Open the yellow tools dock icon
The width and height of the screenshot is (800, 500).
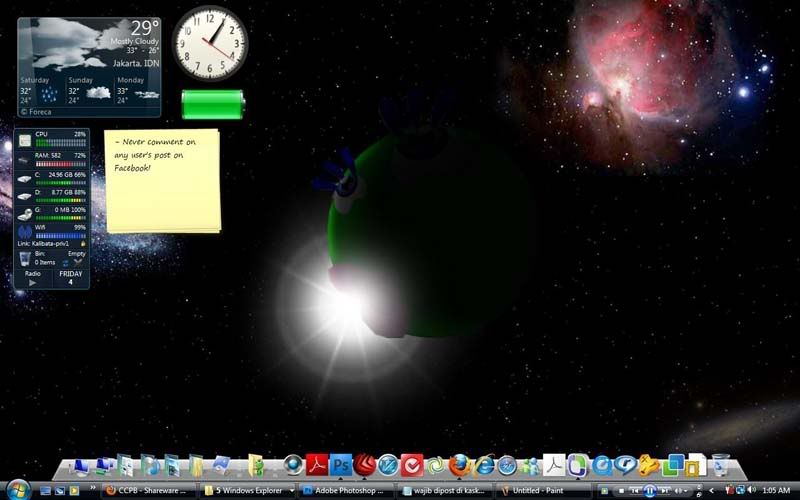[649, 465]
